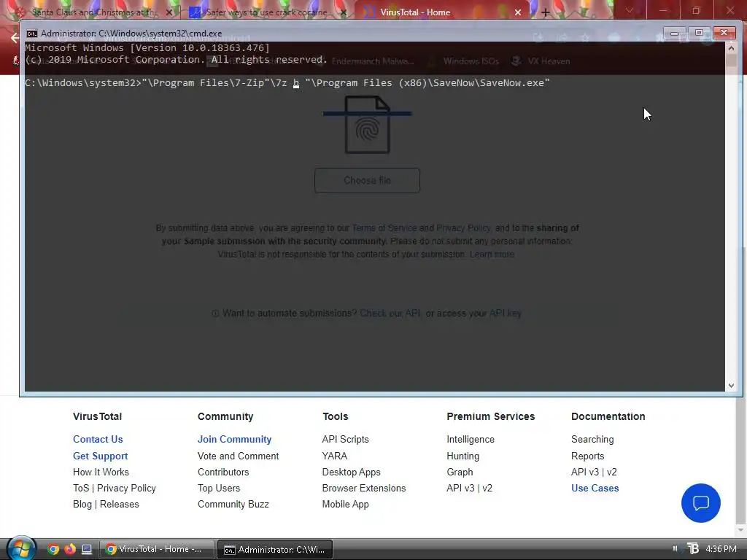Viewport: 747px width, 560px height.
Task: Close the Safer ways to use tab
Action: point(344,12)
